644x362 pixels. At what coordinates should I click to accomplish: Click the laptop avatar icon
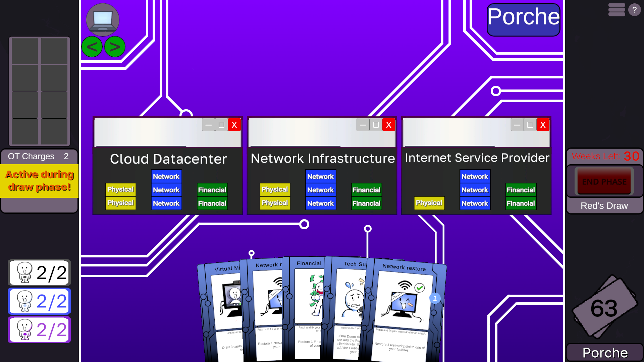(103, 19)
